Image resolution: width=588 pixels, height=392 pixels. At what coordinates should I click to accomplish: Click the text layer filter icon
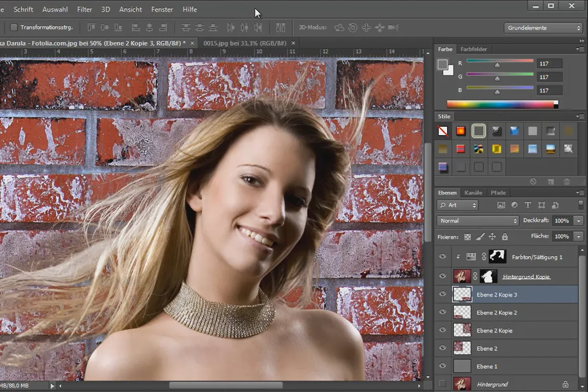(528, 205)
